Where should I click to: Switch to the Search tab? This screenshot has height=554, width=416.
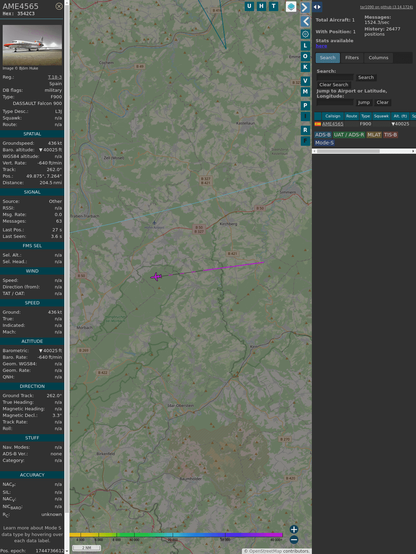[x=328, y=58]
